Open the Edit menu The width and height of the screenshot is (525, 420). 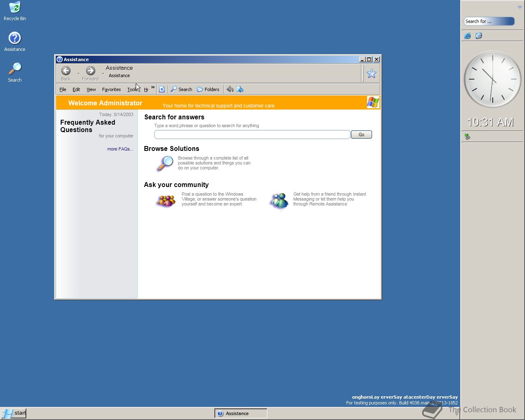(x=76, y=89)
